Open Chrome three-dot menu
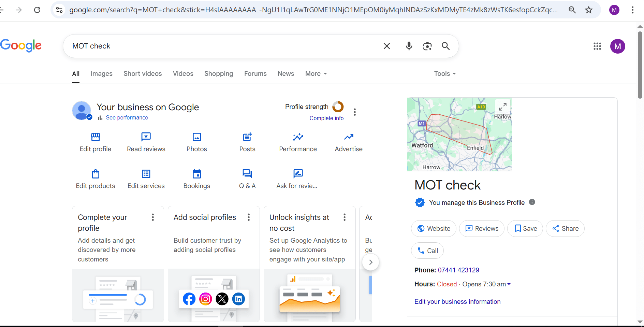Image resolution: width=644 pixels, height=327 pixels. tap(633, 10)
